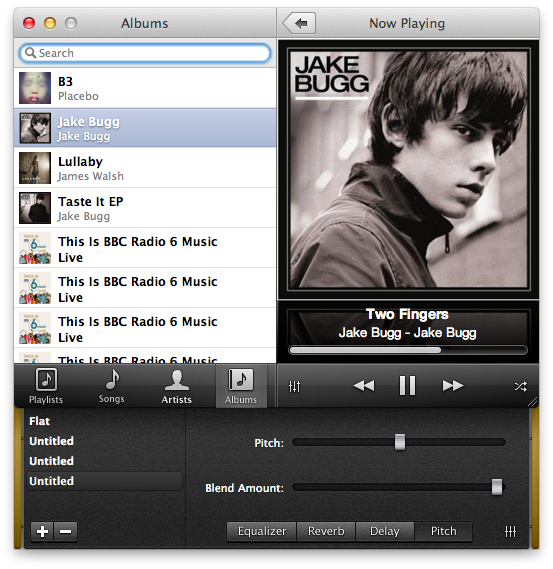Close the window with the red button
Screen dimensions: 553x569
click(x=29, y=23)
